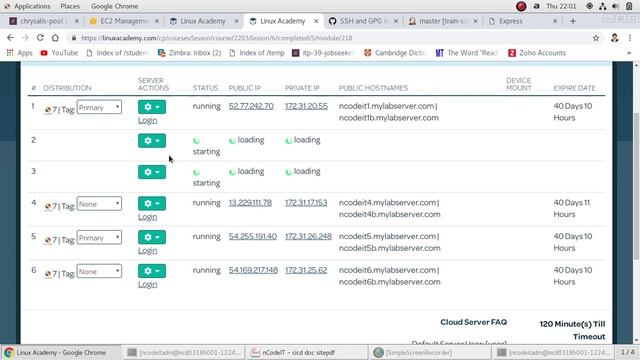
Task: Show more bookmarks overflow chevron
Action: (629, 53)
